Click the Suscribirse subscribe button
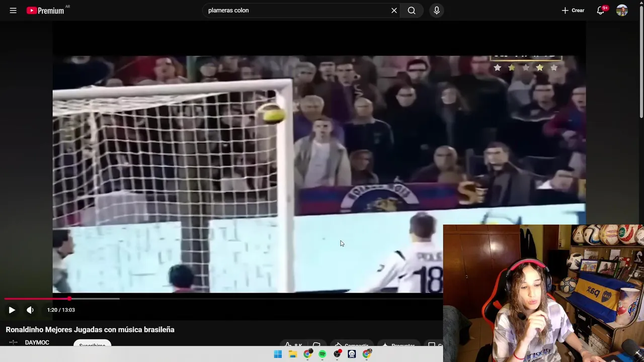 click(x=92, y=343)
